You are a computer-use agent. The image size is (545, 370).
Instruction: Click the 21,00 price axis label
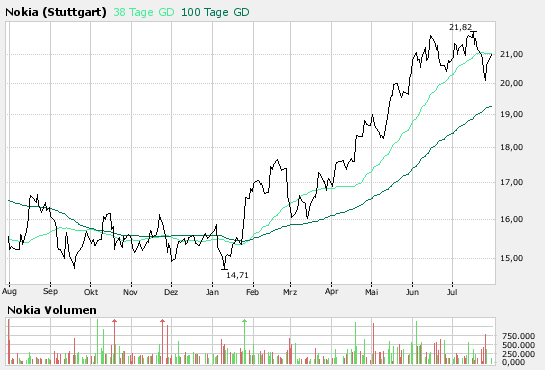(x=511, y=54)
